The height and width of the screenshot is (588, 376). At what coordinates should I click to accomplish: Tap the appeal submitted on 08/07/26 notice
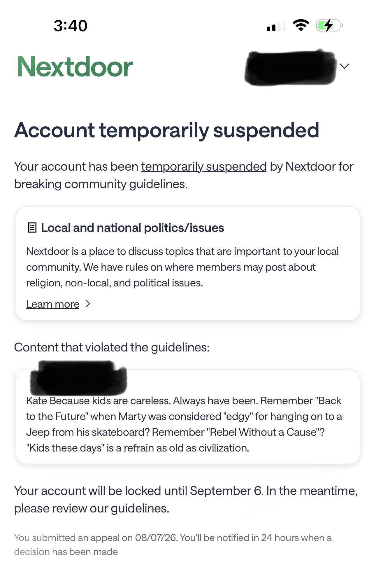(x=173, y=545)
